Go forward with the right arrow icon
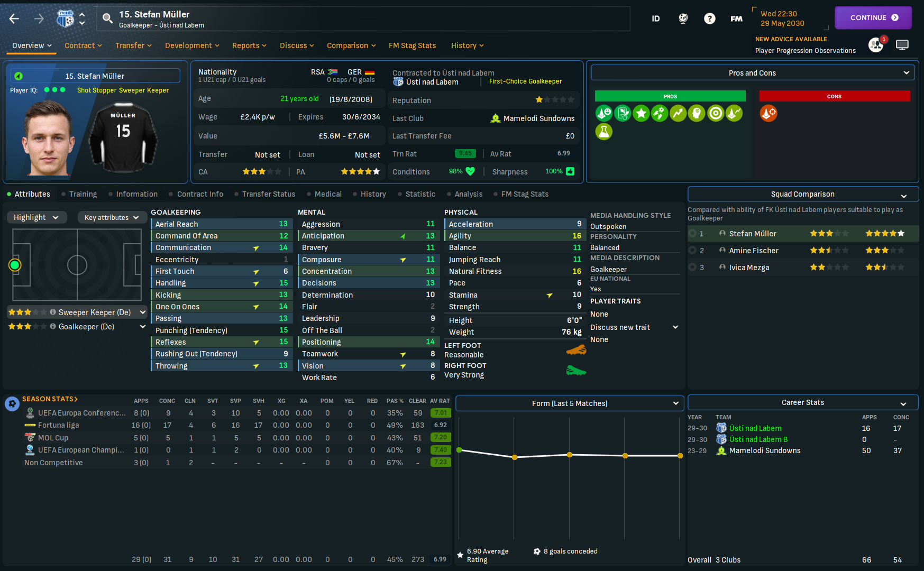The height and width of the screenshot is (571, 924). click(x=39, y=19)
